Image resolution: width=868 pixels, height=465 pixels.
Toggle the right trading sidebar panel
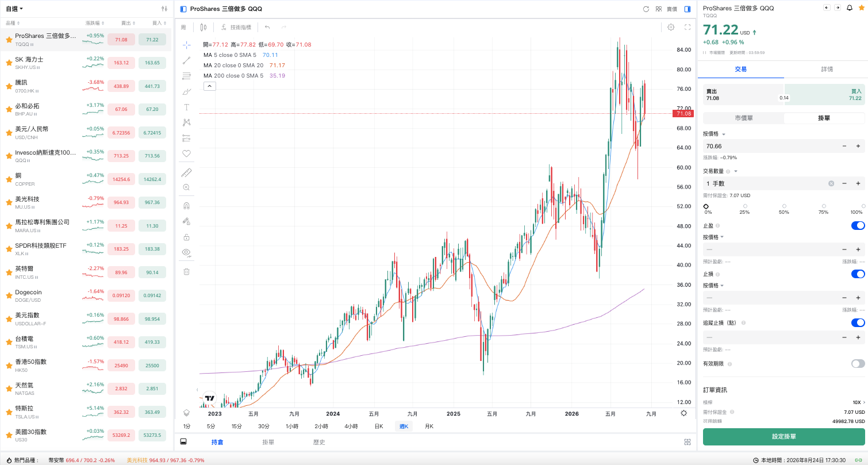click(x=688, y=9)
